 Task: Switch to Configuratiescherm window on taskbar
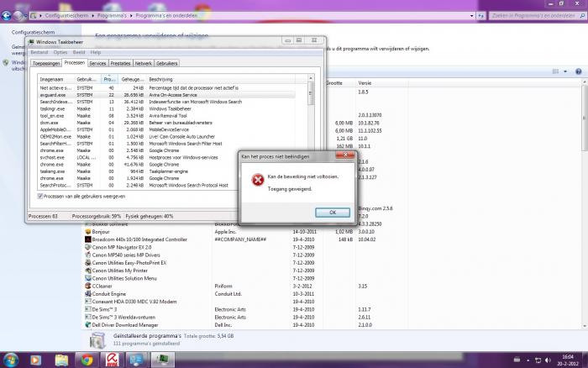[136, 360]
